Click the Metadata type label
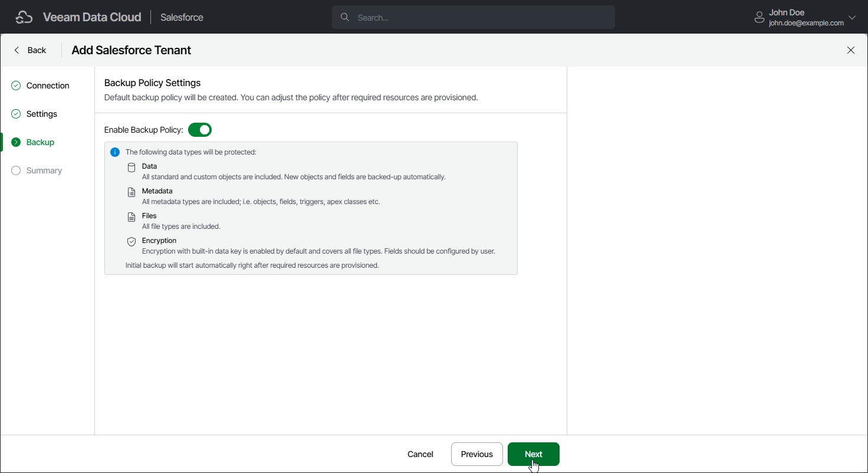This screenshot has height=473, width=868. 157,191
